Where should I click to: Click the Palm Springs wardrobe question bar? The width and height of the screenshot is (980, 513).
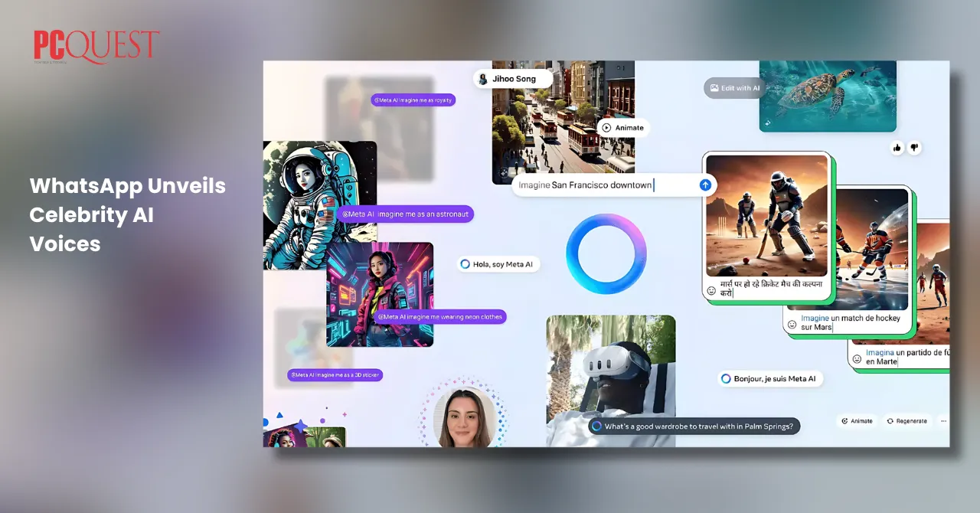coord(694,426)
